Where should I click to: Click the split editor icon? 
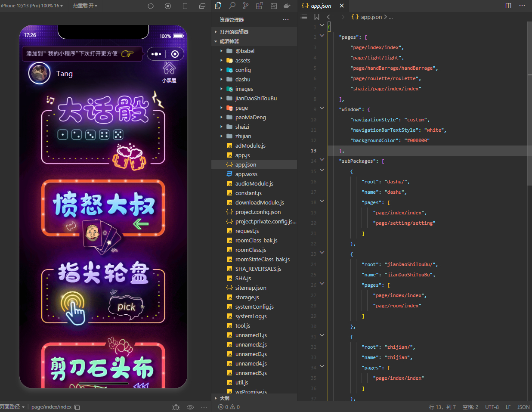[508, 6]
